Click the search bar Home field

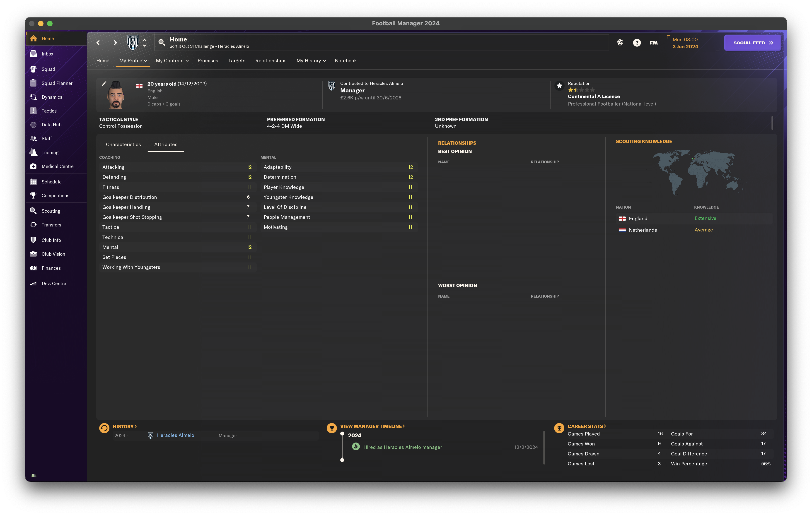click(382, 43)
